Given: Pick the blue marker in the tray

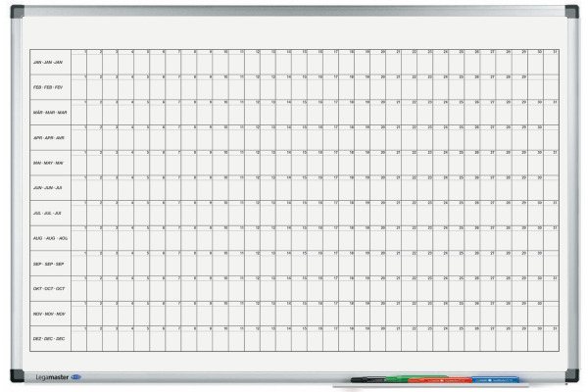Looking at the screenshot, I should click(x=495, y=379).
